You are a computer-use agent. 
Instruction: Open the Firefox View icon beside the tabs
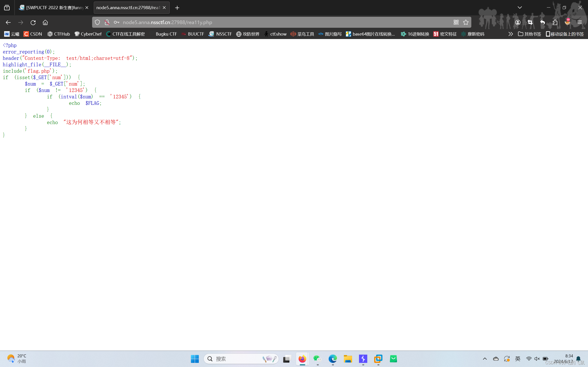point(7,8)
